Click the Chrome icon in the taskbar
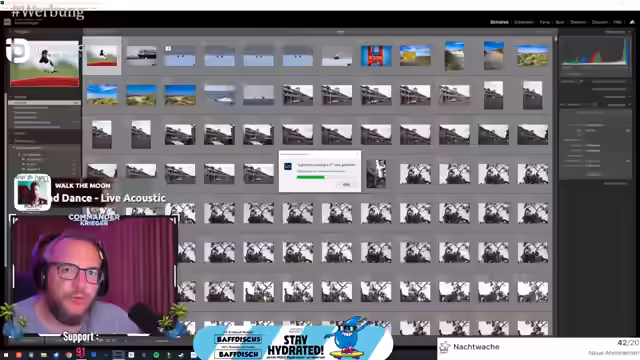Image resolution: width=640 pixels, height=360 pixels. 69,355
